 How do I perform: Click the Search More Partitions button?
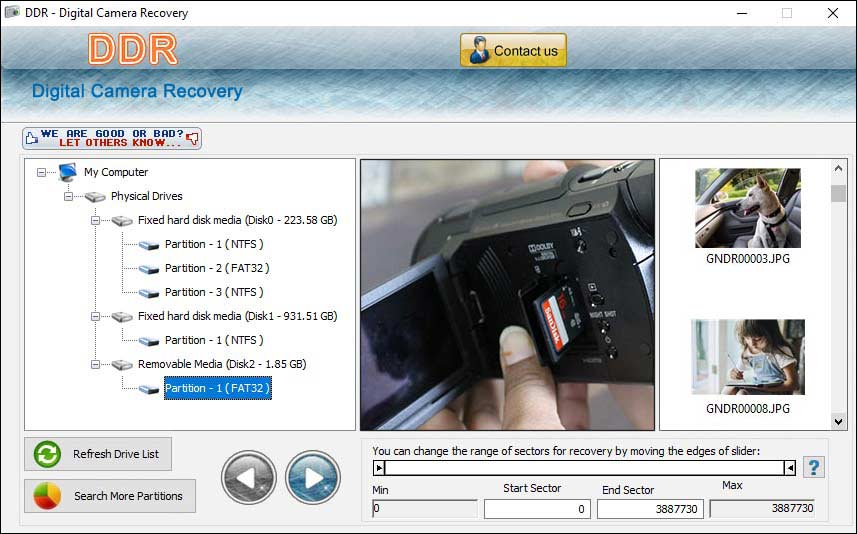(110, 496)
